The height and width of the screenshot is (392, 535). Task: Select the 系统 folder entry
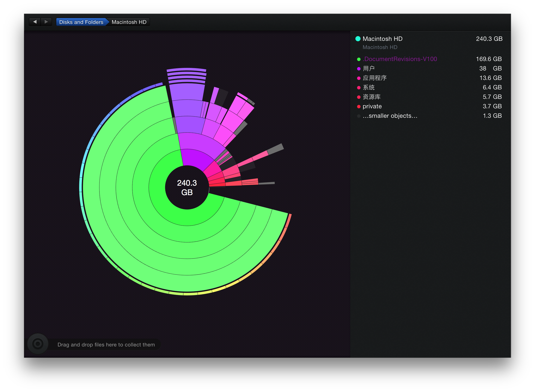pos(369,87)
